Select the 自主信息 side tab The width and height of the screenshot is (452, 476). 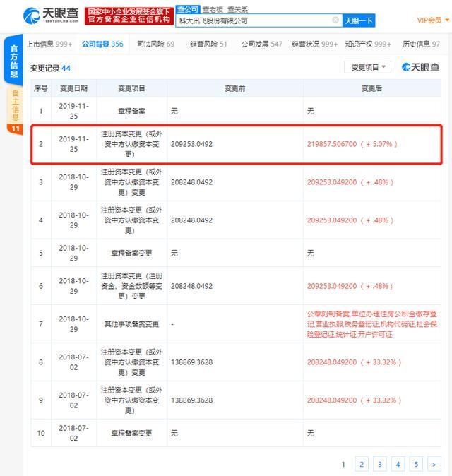tap(15, 111)
